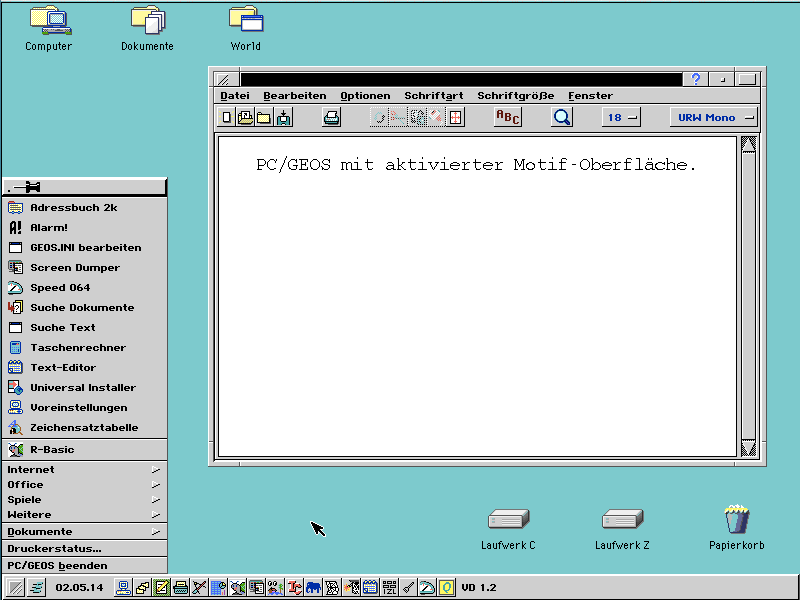Open the Datei menu
800x600 pixels.
[x=235, y=96]
